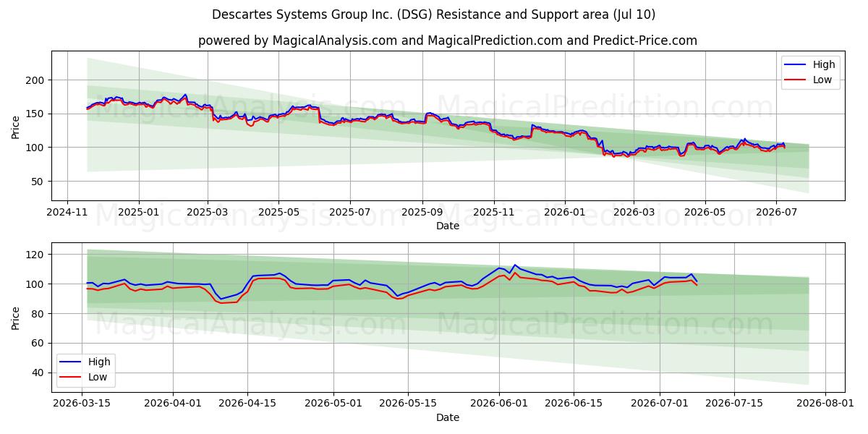Screen dimensions: 868x434
Task: Click the 2026-05-01 date tick label
Action: click(333, 404)
